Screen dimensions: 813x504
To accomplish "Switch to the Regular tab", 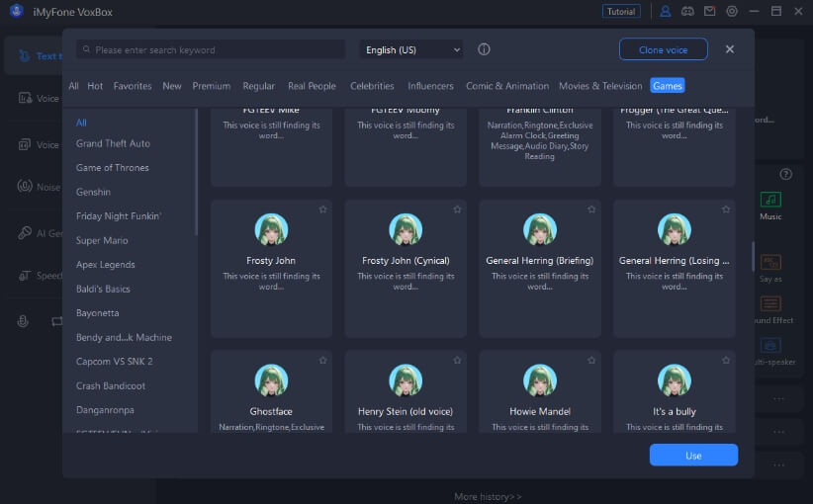I will [259, 86].
